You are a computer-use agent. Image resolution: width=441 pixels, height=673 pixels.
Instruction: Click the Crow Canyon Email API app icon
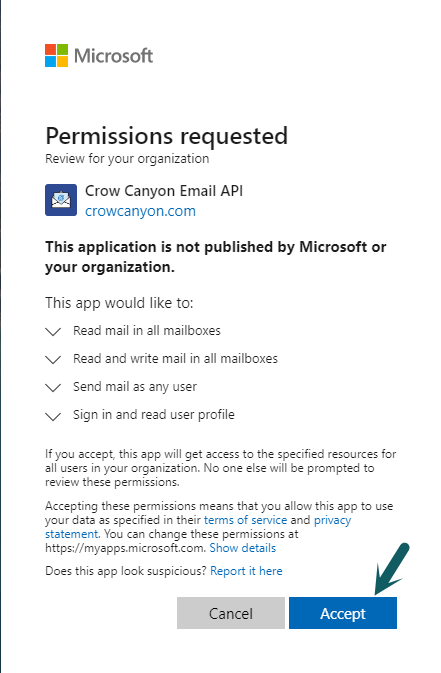tap(61, 200)
